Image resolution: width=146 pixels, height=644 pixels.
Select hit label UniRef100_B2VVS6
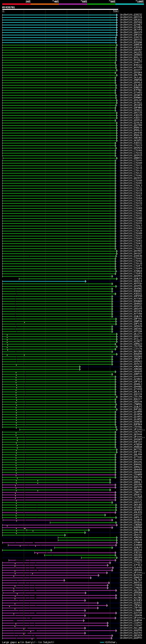(x=131, y=575)
